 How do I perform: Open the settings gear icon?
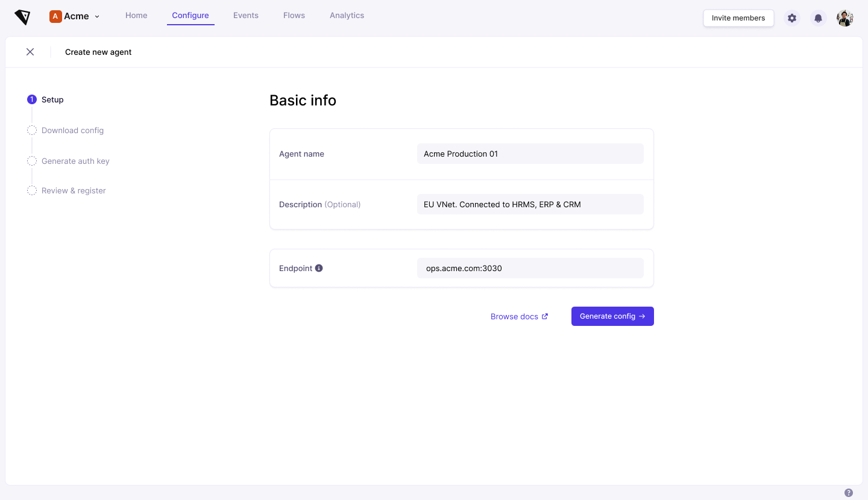click(x=792, y=18)
